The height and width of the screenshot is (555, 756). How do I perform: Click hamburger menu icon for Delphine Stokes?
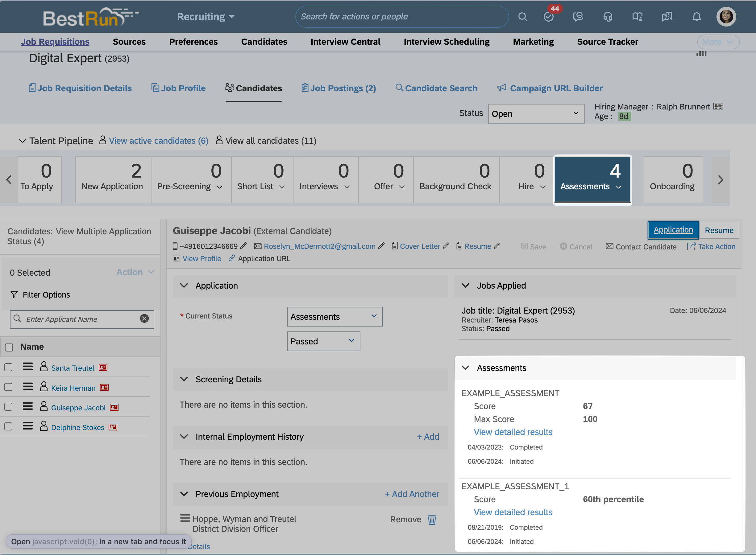27,426
